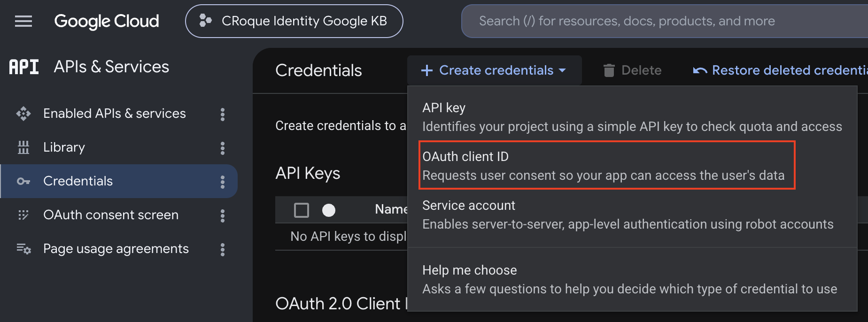
Task: Open more options for Credentials
Action: 223,182
